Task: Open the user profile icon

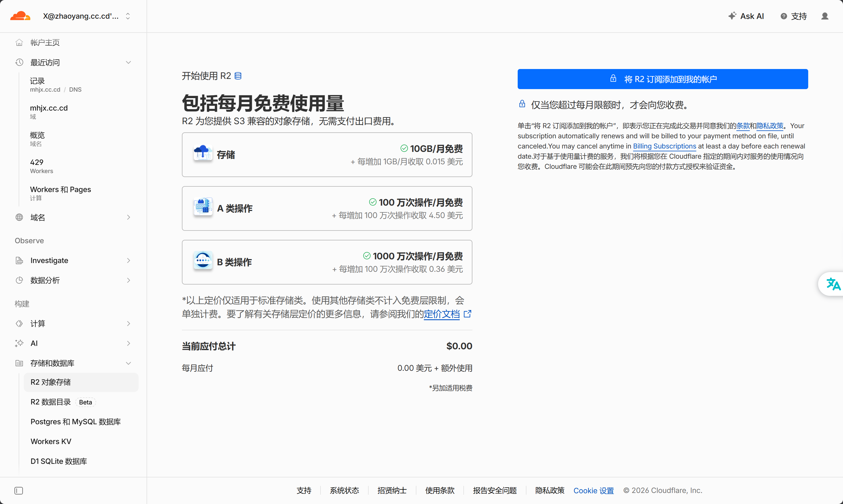Action: point(825,16)
